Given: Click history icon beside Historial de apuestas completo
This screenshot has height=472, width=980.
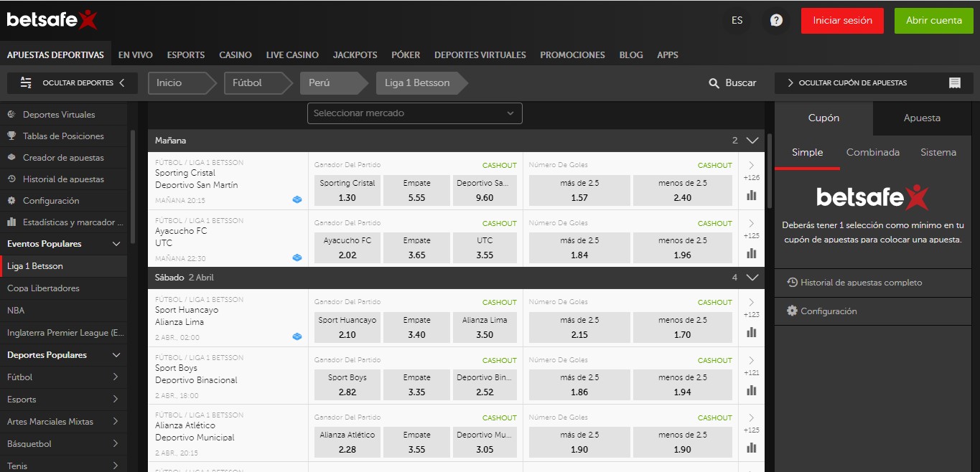Looking at the screenshot, I should coord(792,283).
